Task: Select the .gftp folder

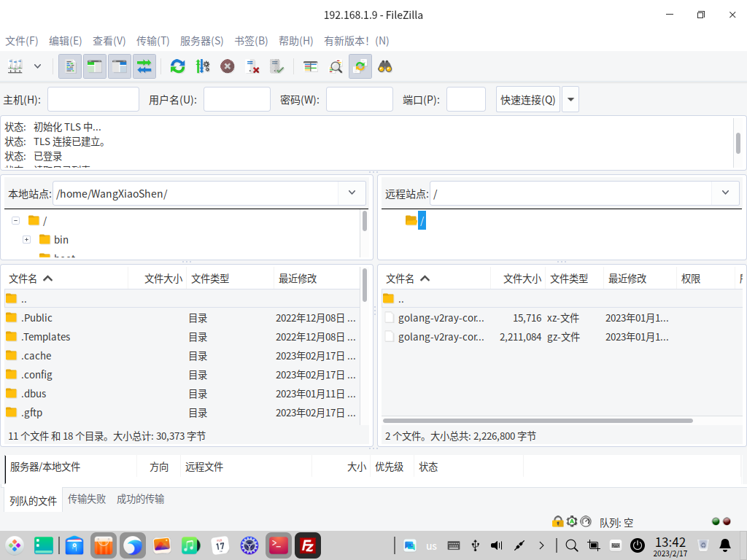Action: point(182,413)
